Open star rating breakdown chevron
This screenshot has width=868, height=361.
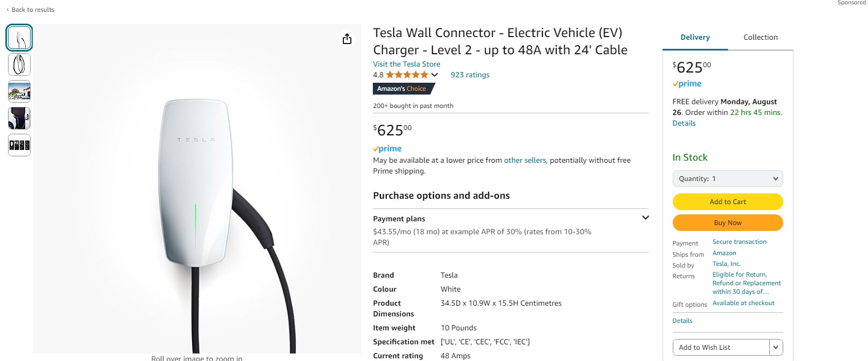tap(435, 75)
